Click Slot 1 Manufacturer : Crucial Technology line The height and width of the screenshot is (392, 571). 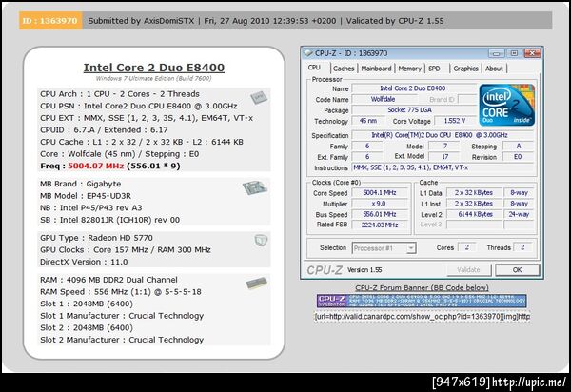[x=122, y=316]
